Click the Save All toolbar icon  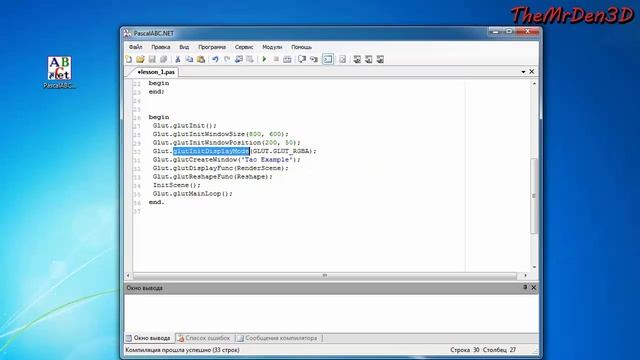coord(164,59)
